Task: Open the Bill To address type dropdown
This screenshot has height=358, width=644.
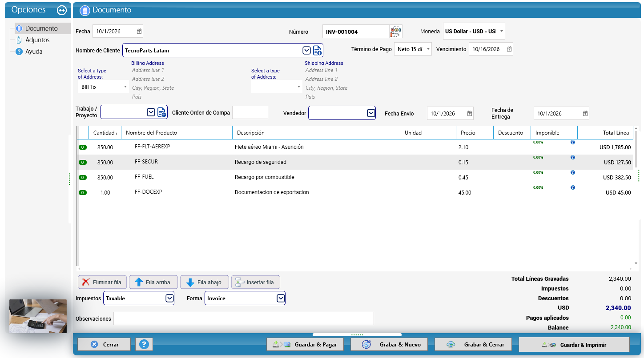Action: pyautogui.click(x=125, y=87)
